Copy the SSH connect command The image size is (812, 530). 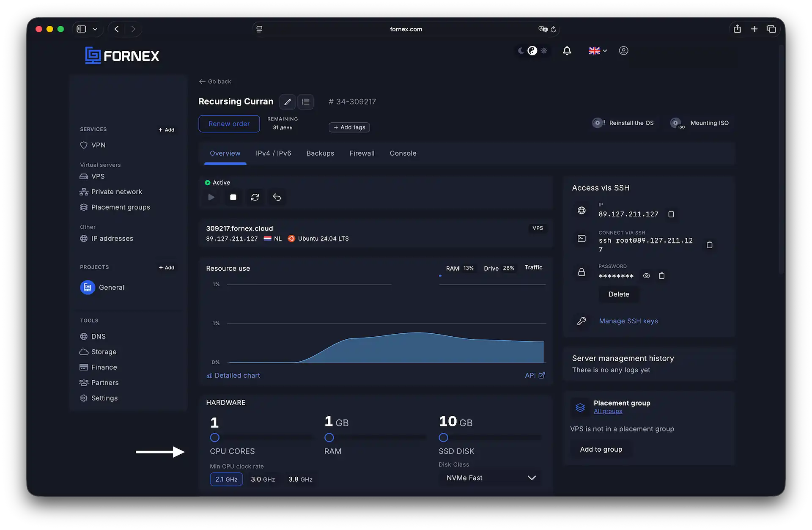[x=710, y=245]
